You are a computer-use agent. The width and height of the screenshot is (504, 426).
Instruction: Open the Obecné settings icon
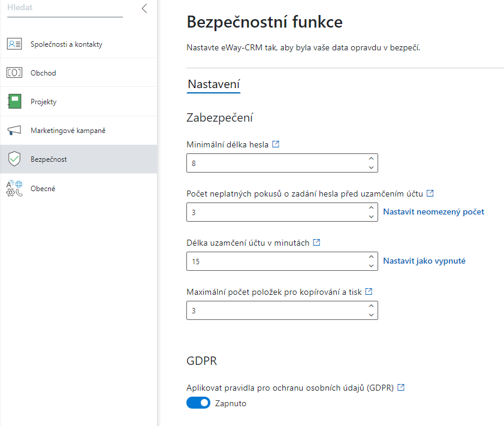coord(14,188)
